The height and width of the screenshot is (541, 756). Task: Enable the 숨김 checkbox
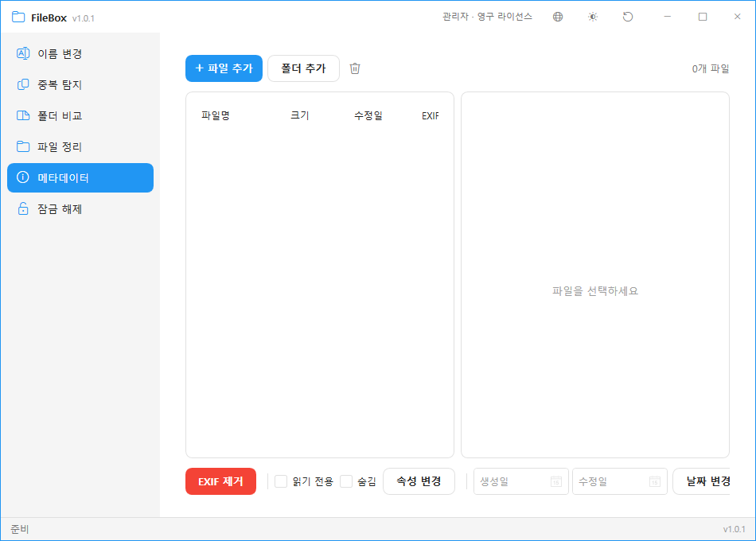point(346,481)
